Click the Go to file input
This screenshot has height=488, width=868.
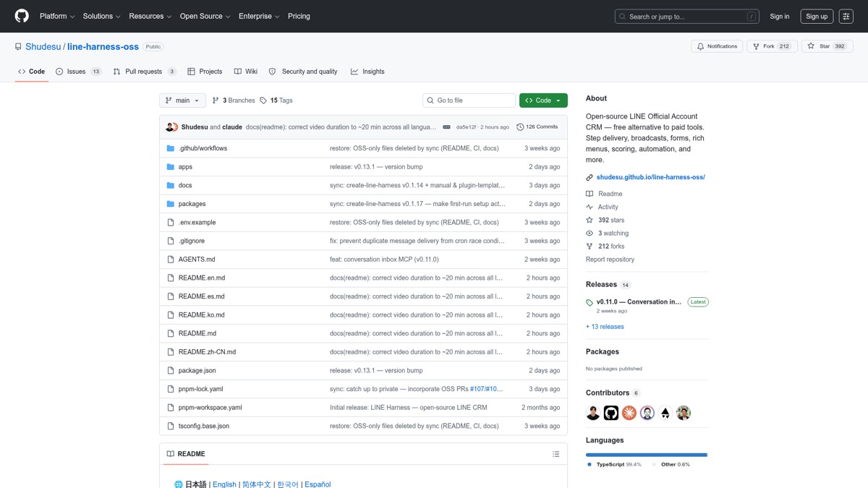(469, 100)
